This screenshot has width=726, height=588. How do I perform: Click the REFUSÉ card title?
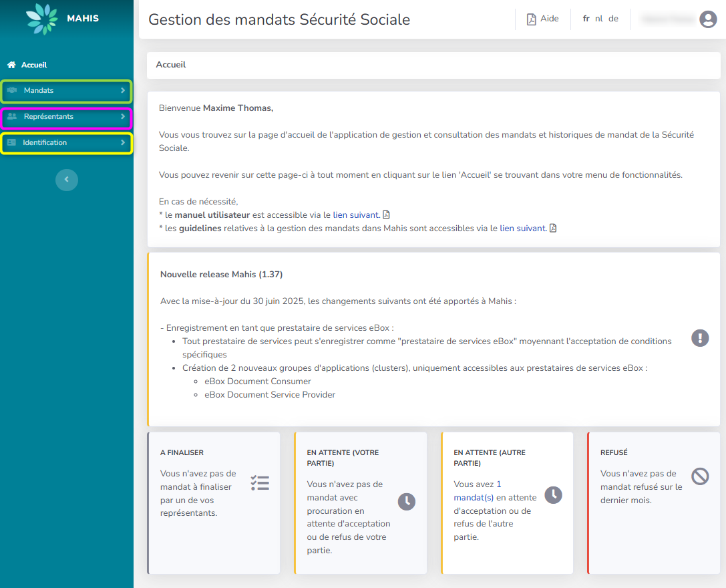[x=614, y=452]
